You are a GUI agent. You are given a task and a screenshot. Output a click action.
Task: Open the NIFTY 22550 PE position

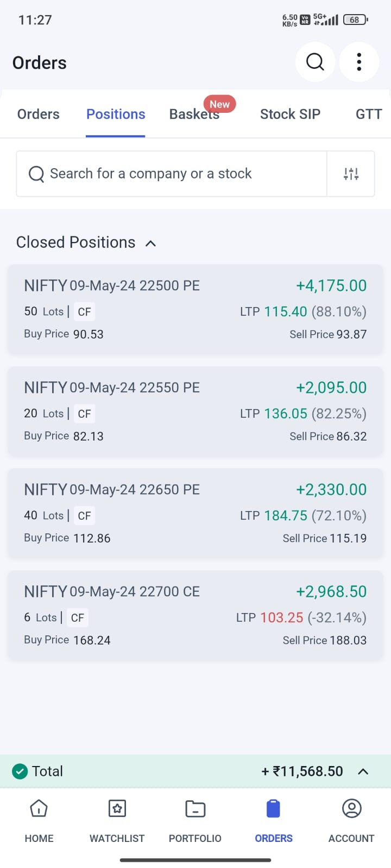coord(195,412)
